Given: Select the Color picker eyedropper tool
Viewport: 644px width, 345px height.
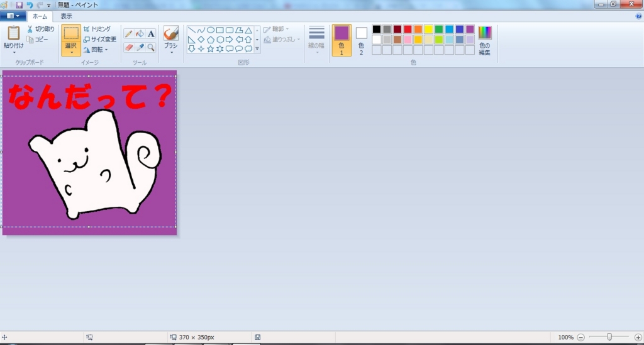Looking at the screenshot, I should [140, 48].
